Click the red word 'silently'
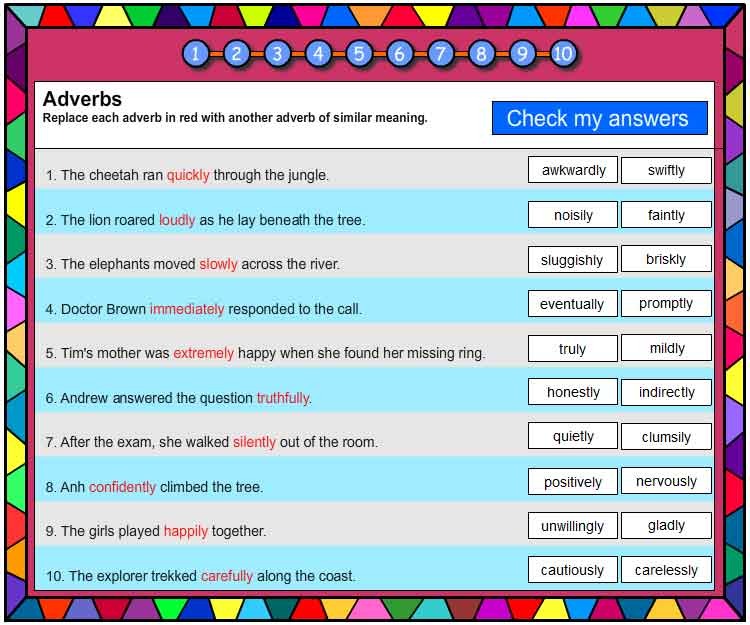750x625 pixels. (254, 442)
